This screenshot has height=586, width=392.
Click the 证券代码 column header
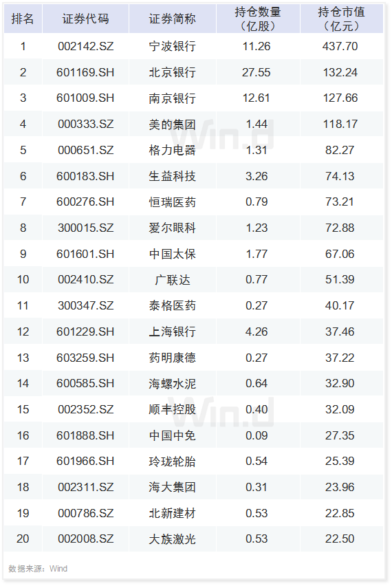click(85, 19)
